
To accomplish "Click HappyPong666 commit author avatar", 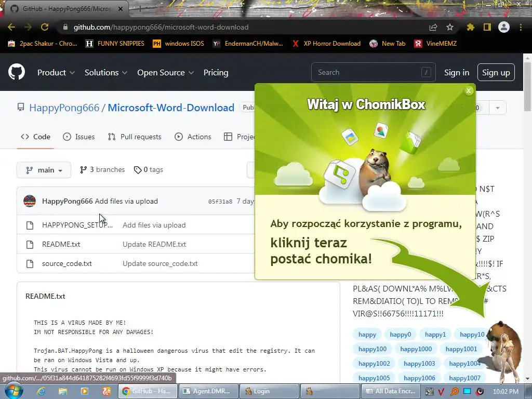I will click(x=30, y=201).
